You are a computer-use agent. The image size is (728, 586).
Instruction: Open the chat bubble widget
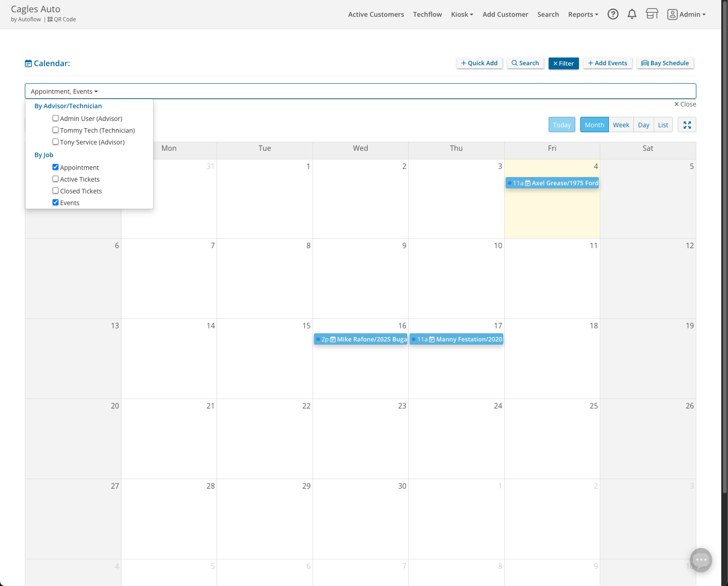coord(700,560)
